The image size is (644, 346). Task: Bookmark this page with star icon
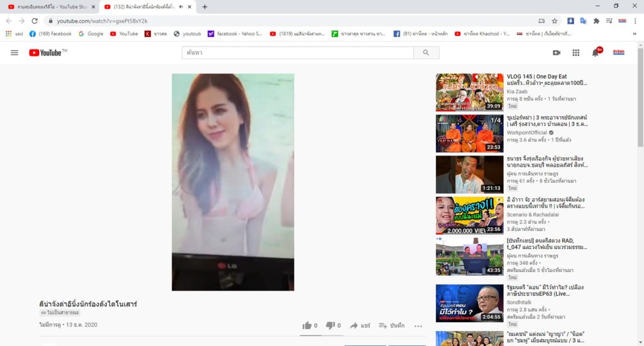(555, 21)
